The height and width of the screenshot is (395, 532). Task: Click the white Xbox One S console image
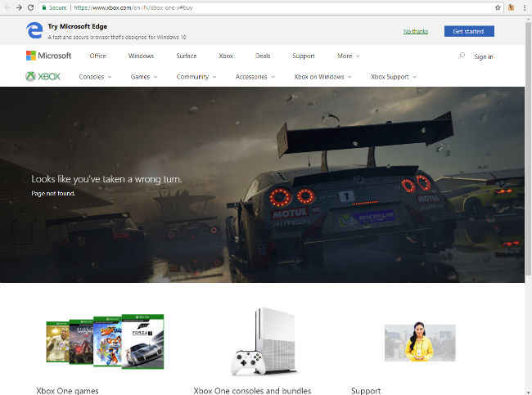(x=264, y=342)
